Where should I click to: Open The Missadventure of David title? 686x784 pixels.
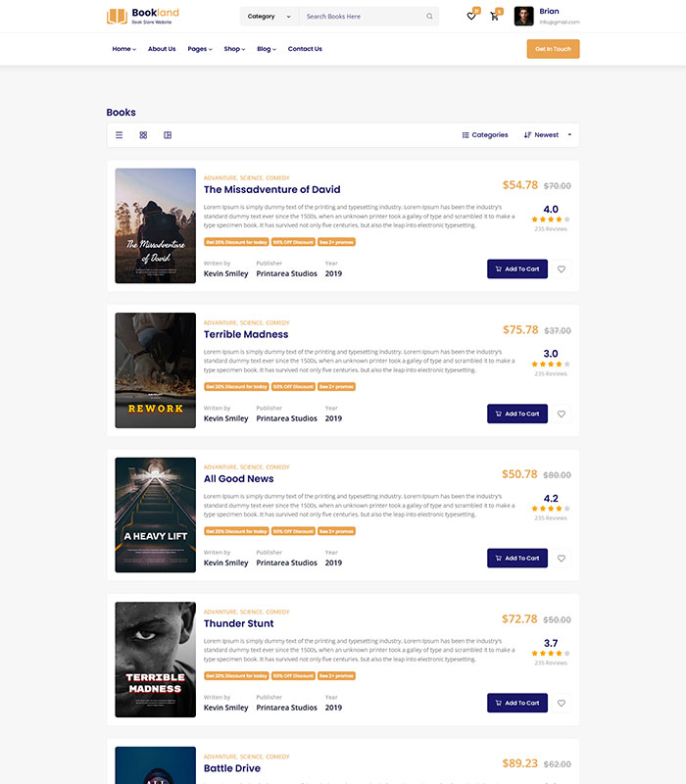[x=272, y=189]
